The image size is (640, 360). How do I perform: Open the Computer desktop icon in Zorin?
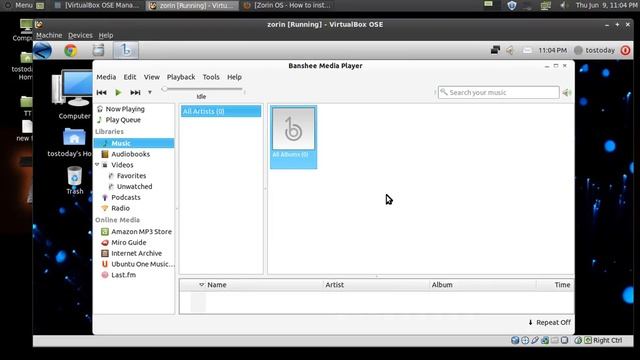click(x=73, y=95)
